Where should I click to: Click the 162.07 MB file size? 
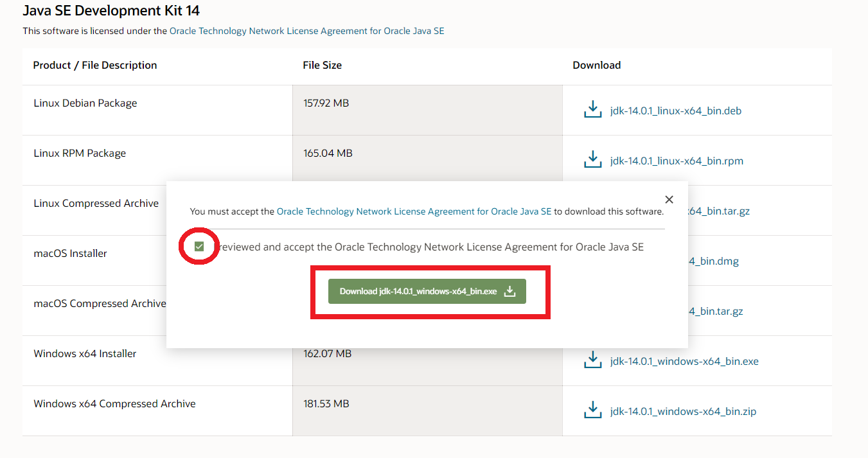click(327, 353)
